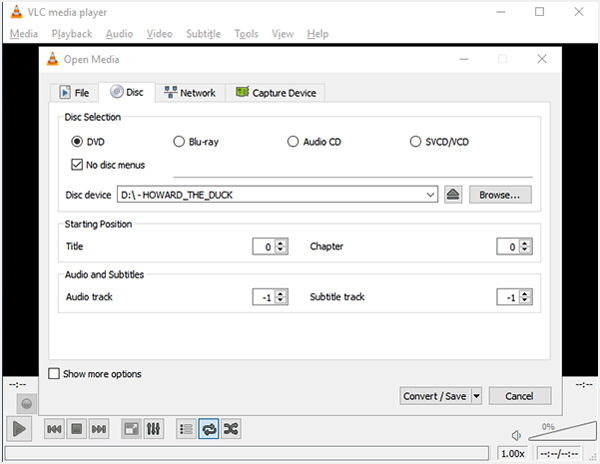
Task: Click the 1.00x playback speed indicator
Action: [513, 454]
